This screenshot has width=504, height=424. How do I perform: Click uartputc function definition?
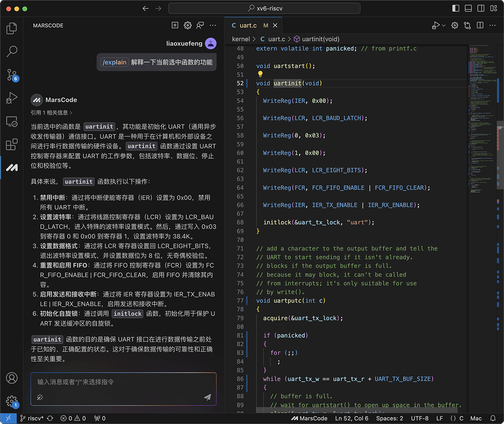click(287, 301)
